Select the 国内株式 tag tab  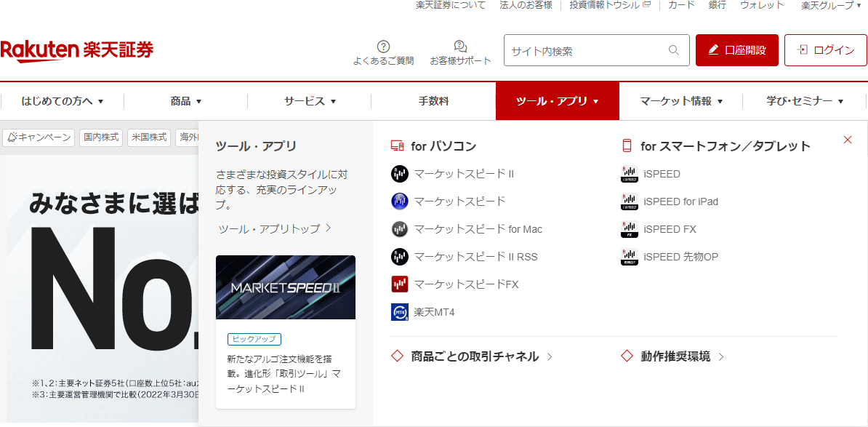coord(101,137)
